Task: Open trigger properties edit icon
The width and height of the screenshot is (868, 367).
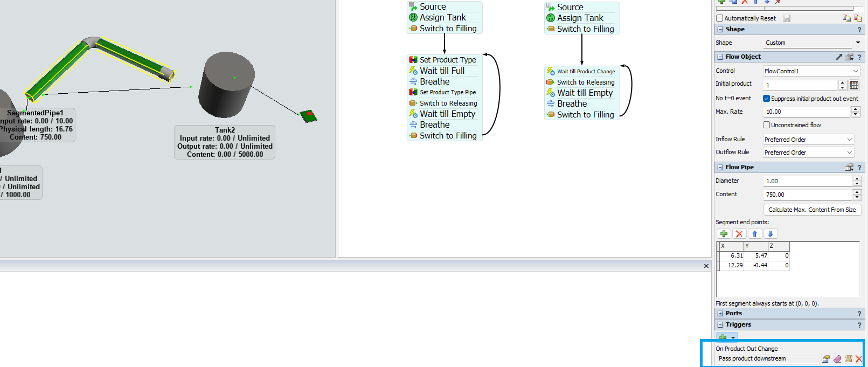Action: [825, 359]
